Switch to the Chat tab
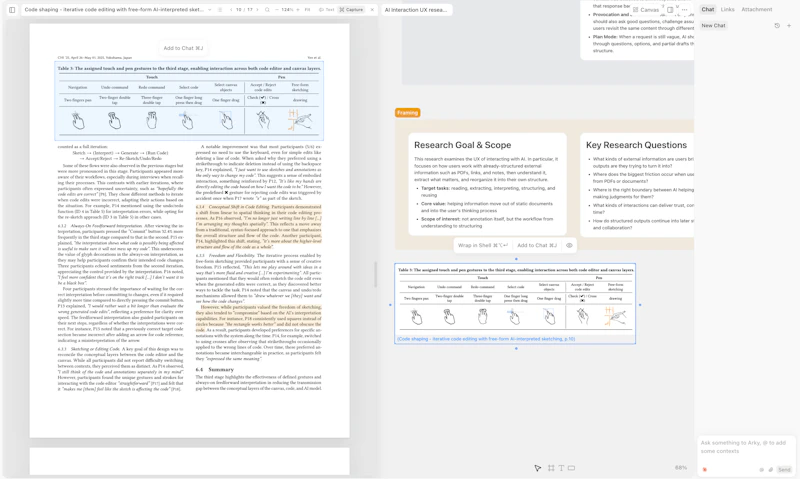 coord(708,9)
